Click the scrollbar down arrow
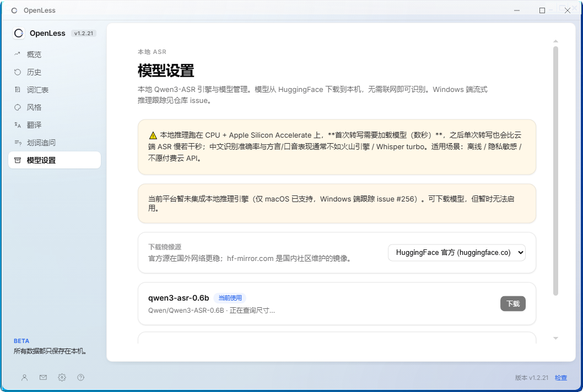Screen dimensions: 583x392 click(x=555, y=338)
